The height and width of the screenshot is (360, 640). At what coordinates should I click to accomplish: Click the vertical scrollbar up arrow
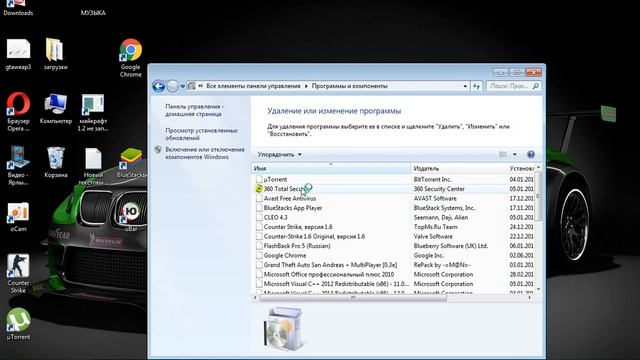click(x=538, y=167)
